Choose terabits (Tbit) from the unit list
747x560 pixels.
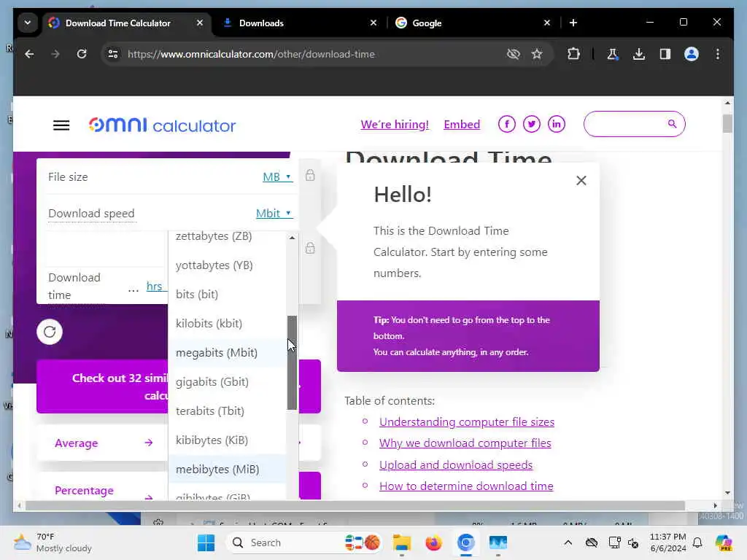pos(228,411)
